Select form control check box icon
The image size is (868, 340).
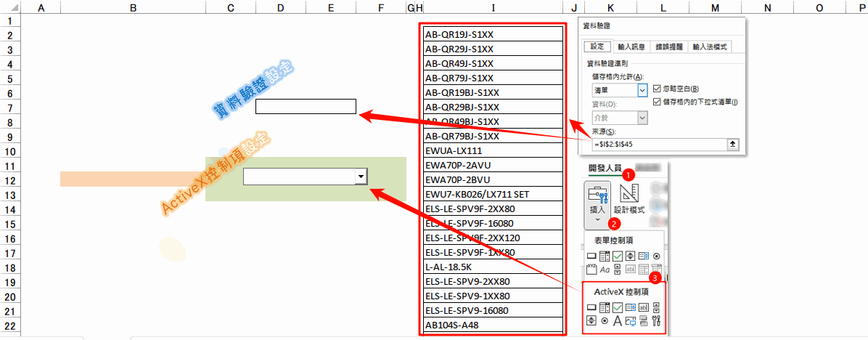618,256
